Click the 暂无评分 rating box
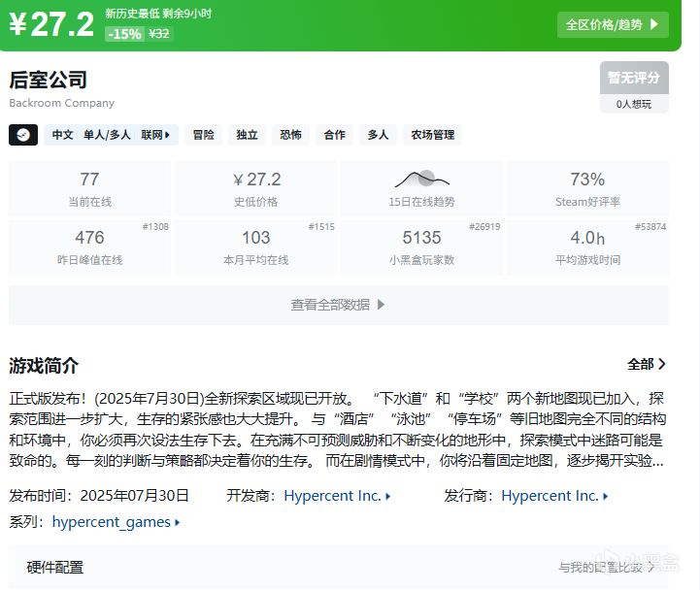Image resolution: width=700 pixels, height=590 pixels. pyautogui.click(x=634, y=78)
